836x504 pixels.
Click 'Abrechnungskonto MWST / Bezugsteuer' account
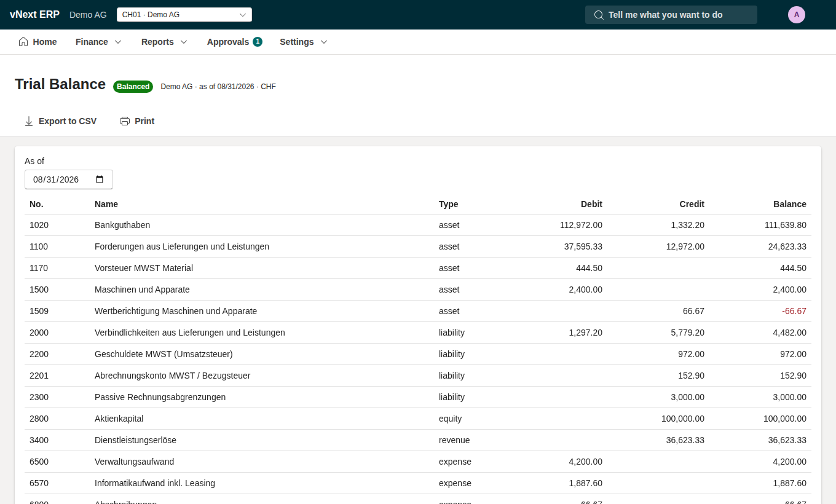click(172, 376)
